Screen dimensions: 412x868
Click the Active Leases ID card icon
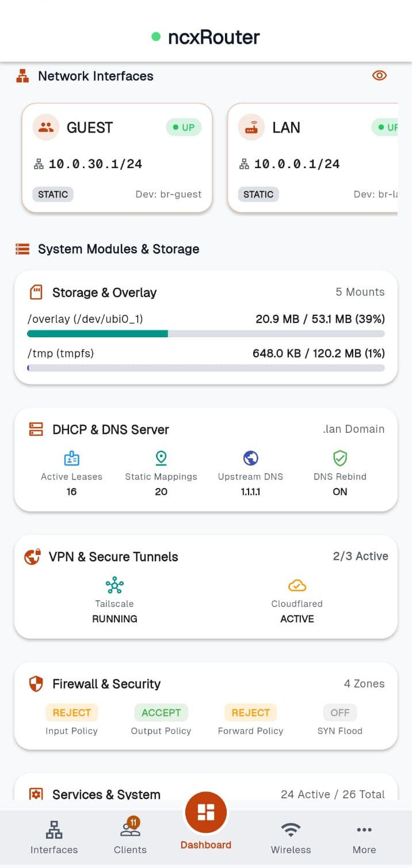coord(71,458)
